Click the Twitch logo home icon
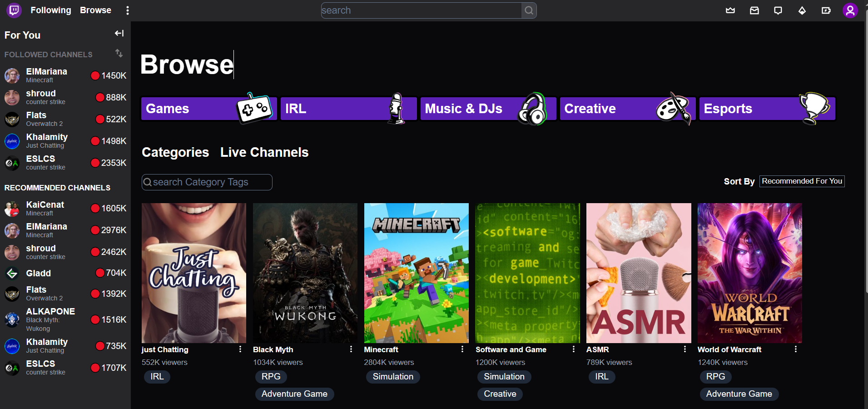Viewport: 868px width, 409px height. (x=14, y=10)
